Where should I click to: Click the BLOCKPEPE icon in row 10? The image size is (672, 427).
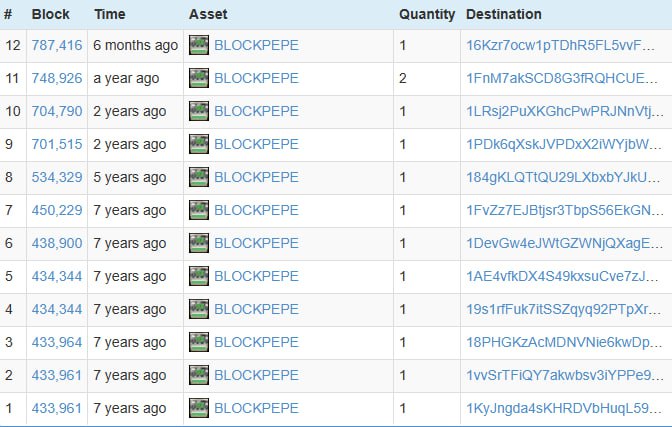tap(199, 111)
